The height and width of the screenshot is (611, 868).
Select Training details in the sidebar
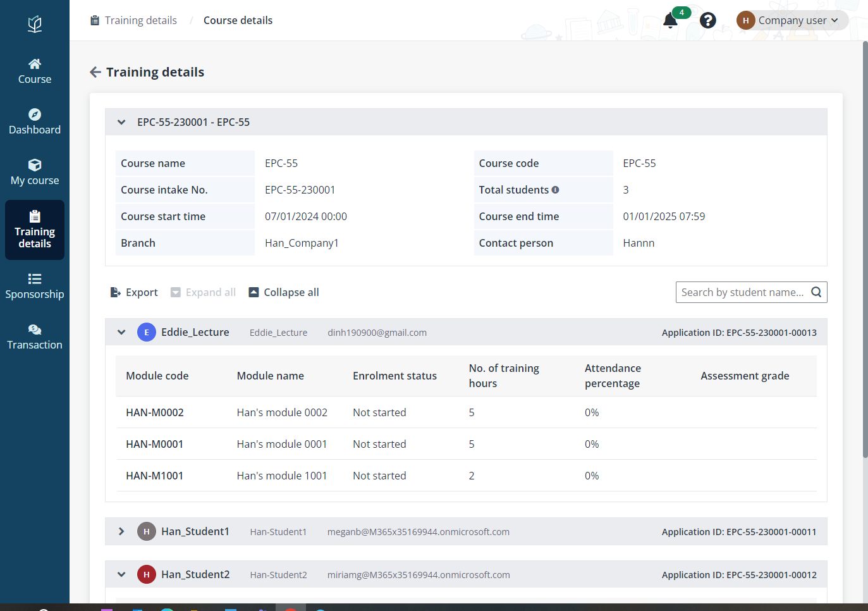pos(35,230)
